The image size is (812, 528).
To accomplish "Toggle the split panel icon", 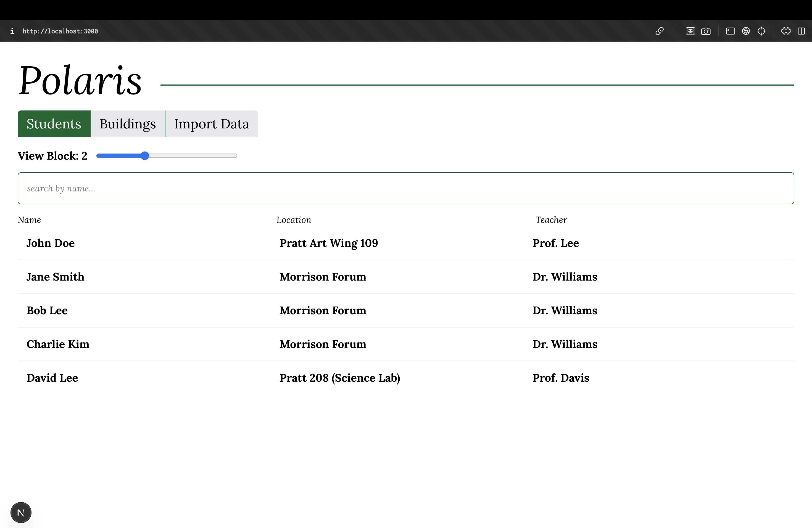I will (802, 31).
